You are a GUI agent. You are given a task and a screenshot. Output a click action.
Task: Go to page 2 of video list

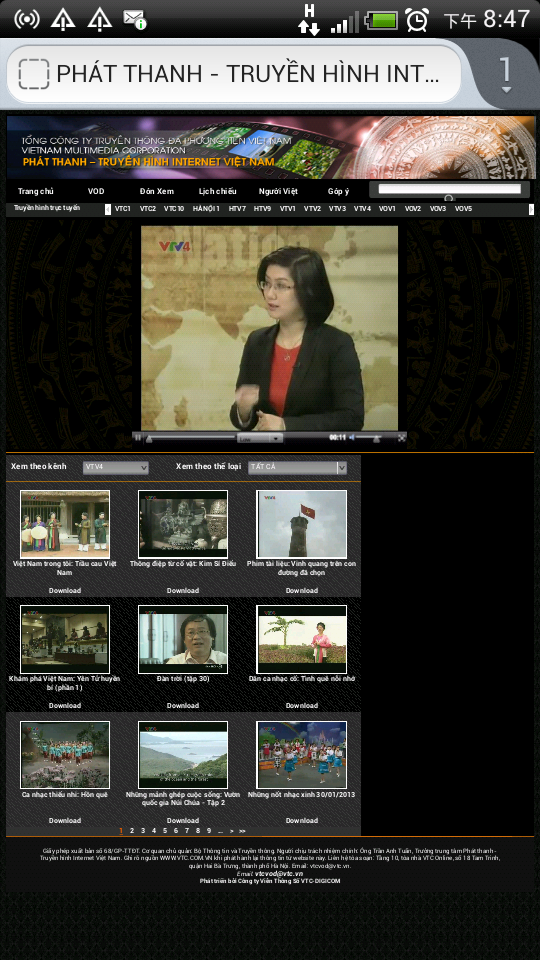132,831
